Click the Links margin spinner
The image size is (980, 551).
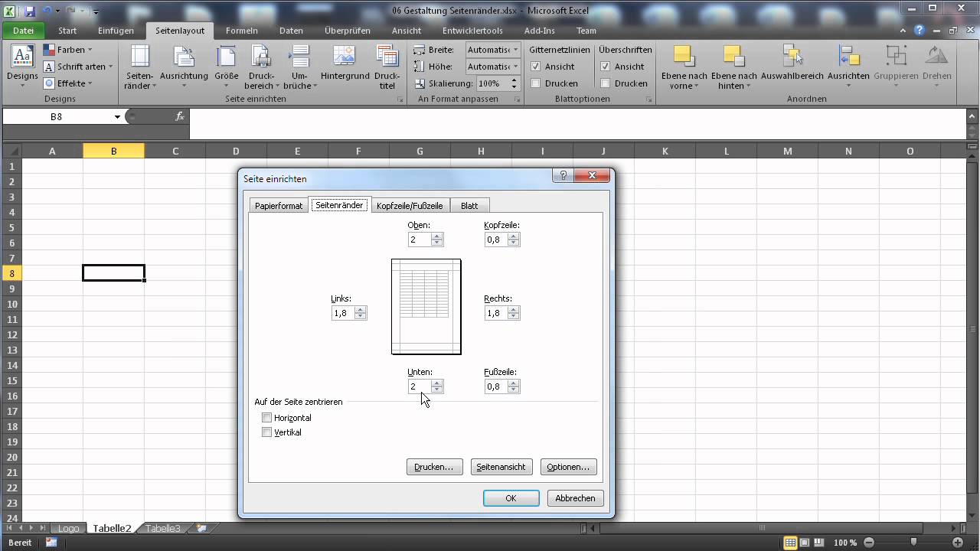[361, 313]
